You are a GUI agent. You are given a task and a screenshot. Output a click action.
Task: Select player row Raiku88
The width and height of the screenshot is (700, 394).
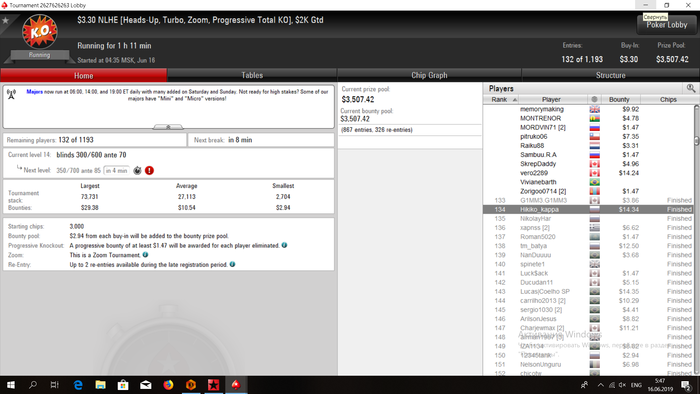click(x=588, y=145)
